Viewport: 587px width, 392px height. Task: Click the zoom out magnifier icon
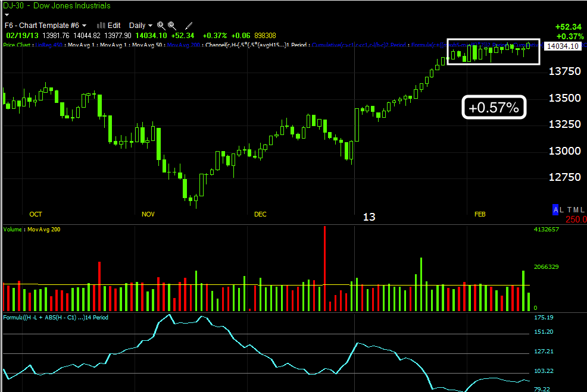coord(172,26)
